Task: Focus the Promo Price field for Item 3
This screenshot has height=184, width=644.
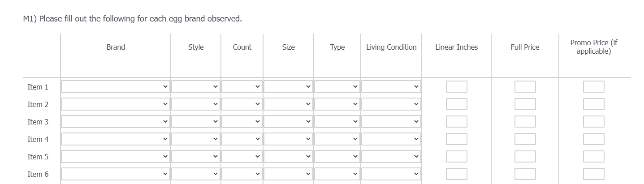Action: (x=593, y=122)
